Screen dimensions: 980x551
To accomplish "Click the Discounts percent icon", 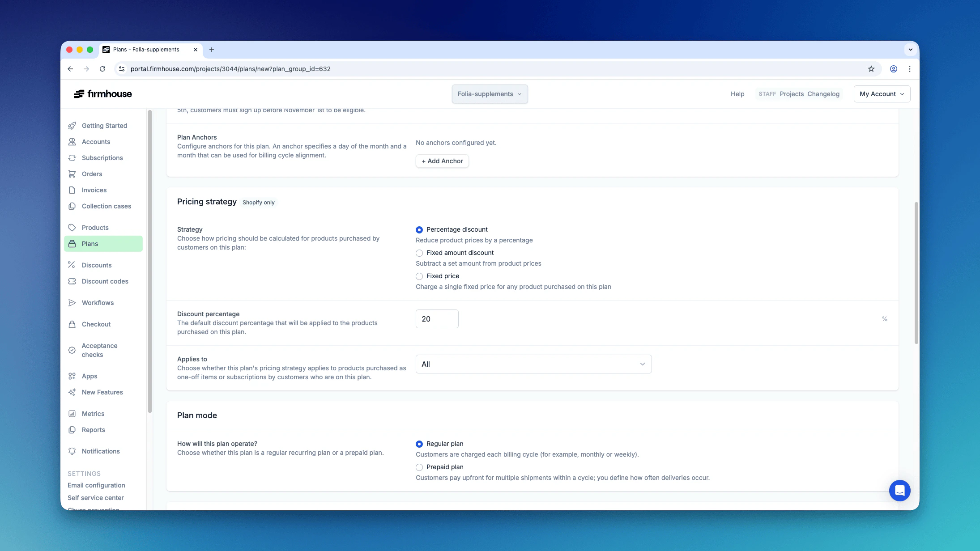I will pos(72,265).
